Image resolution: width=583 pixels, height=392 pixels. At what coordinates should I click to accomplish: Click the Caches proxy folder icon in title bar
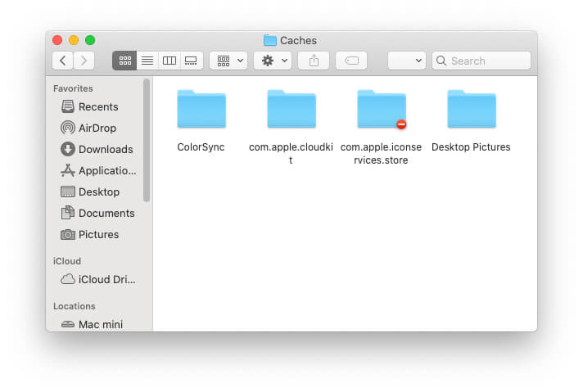[x=270, y=40]
